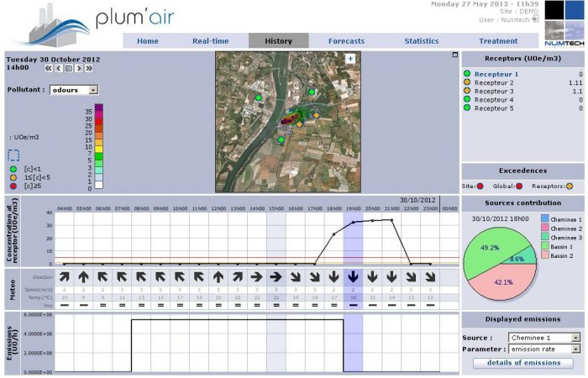
Task: Click the purple 35 level color swatch
Action: tap(98, 109)
